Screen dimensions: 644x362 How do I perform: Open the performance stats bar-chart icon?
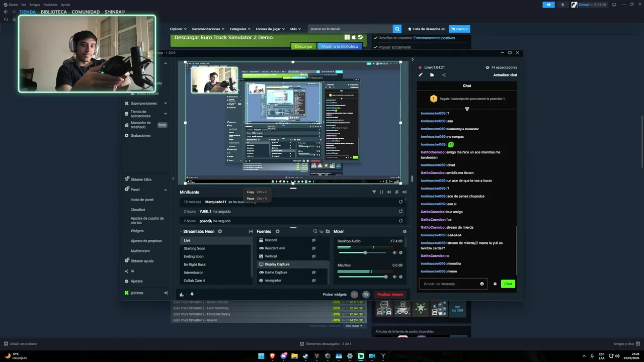(182, 295)
